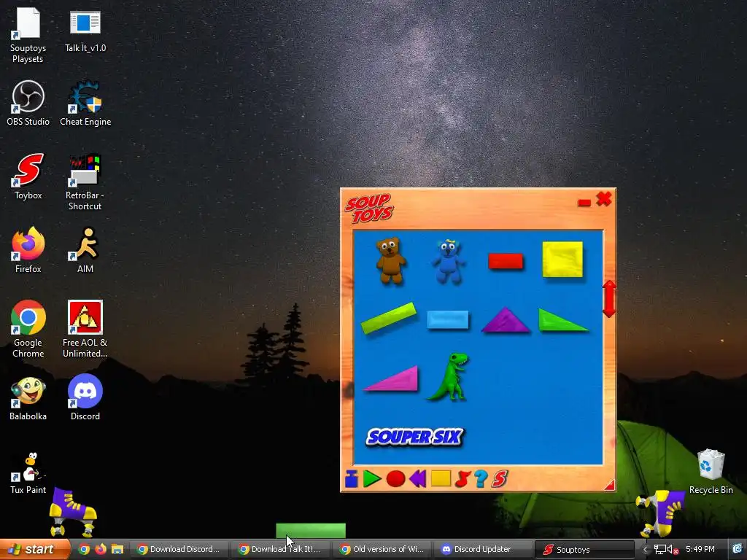Select Free AOL & Unlimited desktop icon

click(x=85, y=329)
